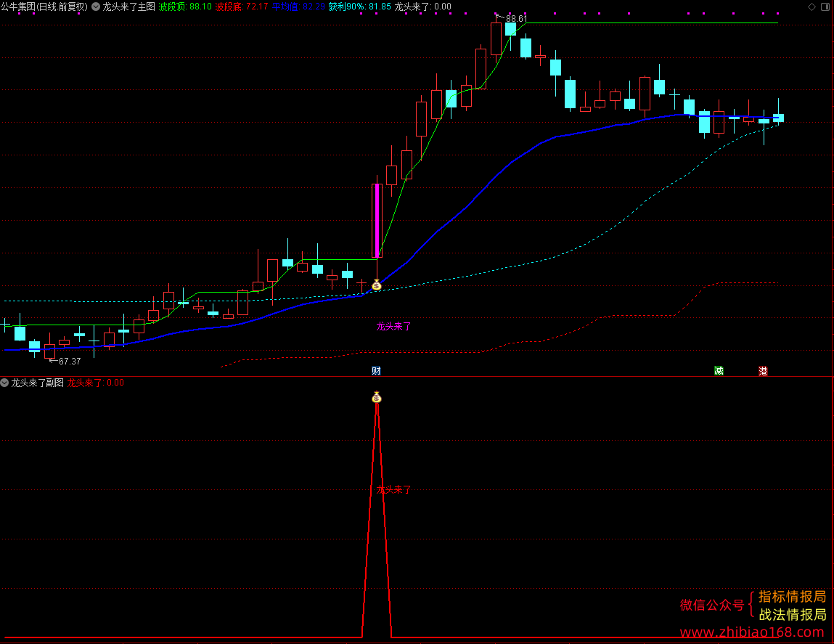Click the 龙头来了主图 indicator name
834x644 pixels.
pyautogui.click(x=128, y=7)
